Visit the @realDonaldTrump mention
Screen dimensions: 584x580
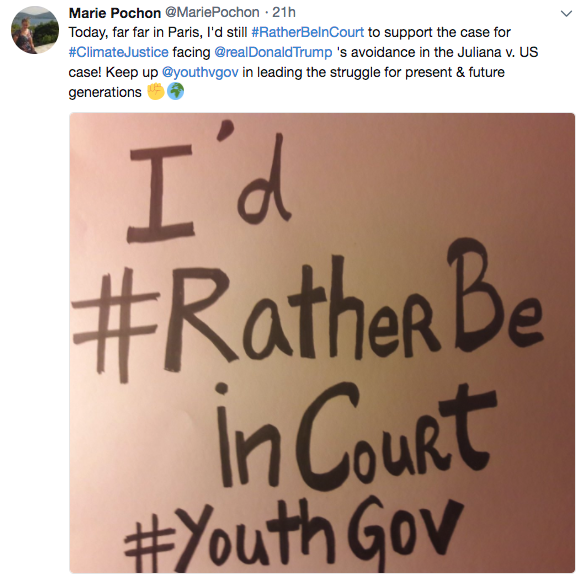tap(273, 52)
